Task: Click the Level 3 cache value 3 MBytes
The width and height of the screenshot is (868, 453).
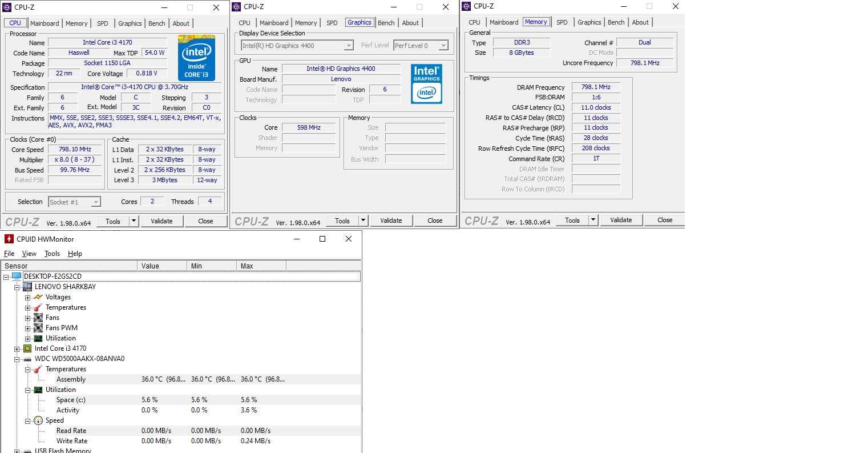Action: click(x=164, y=180)
